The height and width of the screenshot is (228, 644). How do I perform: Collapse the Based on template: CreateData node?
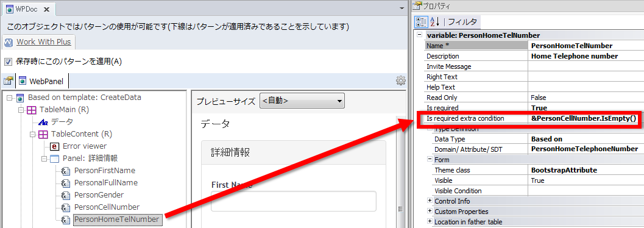tap(10, 98)
